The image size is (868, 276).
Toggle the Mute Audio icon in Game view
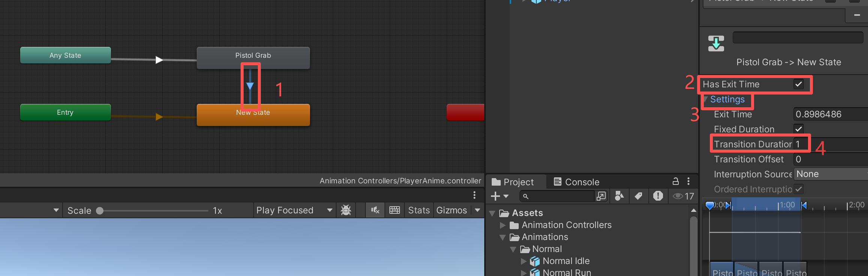pyautogui.click(x=375, y=210)
